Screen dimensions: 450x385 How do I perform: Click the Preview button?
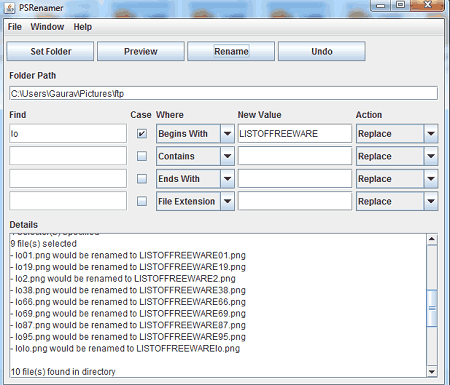point(141,51)
